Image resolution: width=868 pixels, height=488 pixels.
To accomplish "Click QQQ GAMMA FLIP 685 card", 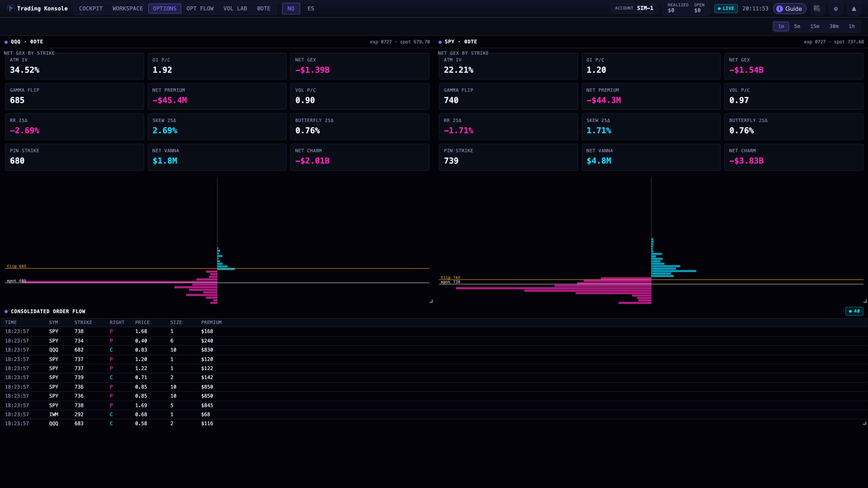I will click(x=74, y=96).
